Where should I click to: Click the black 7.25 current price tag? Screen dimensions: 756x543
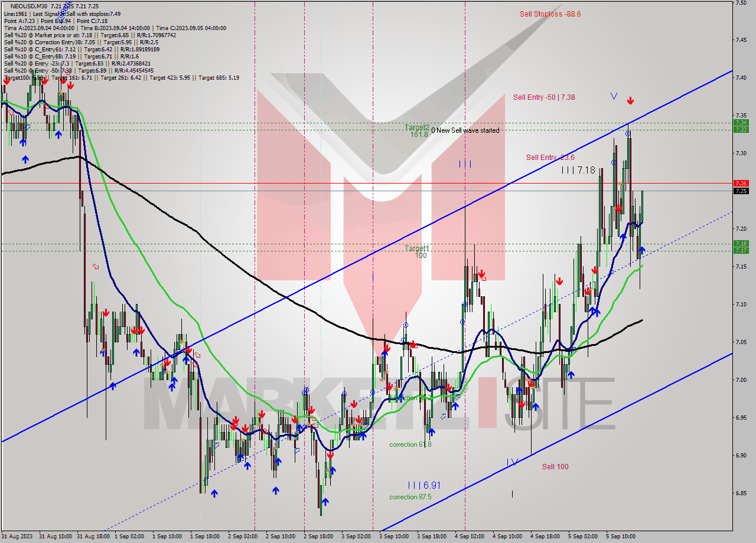[741, 191]
